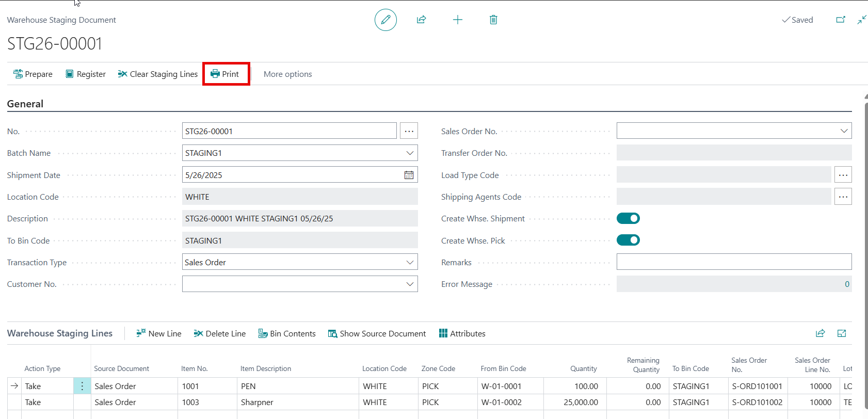Toggle Create Whse. Shipment switch
Screen dimensions: 868x419
[628, 218]
